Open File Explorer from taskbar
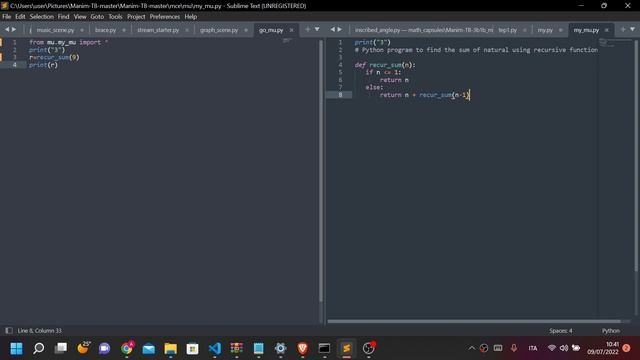The width and height of the screenshot is (640, 360). 171,349
